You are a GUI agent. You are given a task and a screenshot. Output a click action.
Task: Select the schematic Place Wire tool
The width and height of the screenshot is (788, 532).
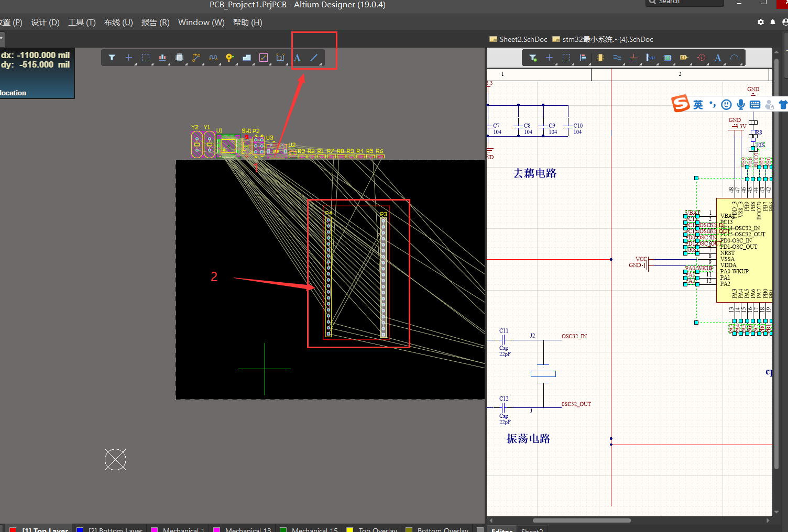[617, 58]
